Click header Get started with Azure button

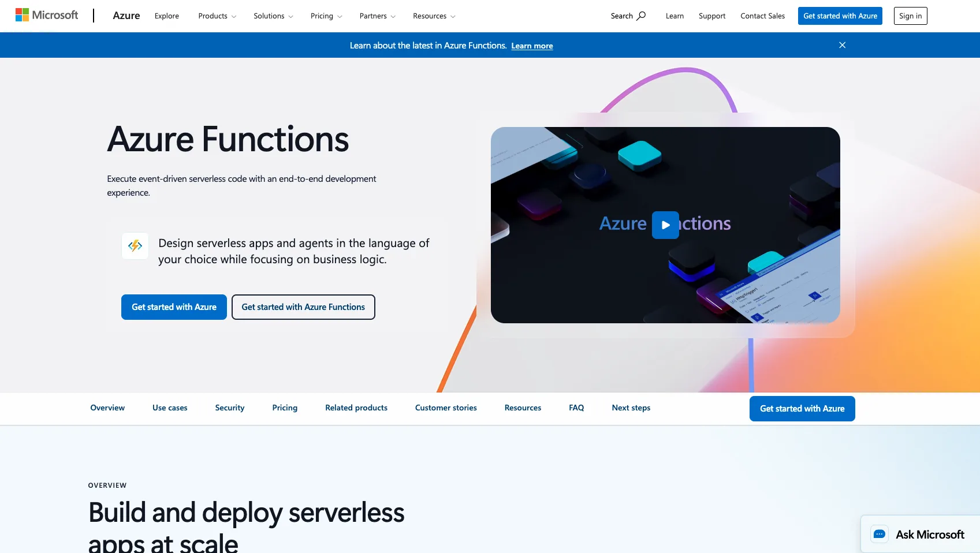tap(840, 16)
